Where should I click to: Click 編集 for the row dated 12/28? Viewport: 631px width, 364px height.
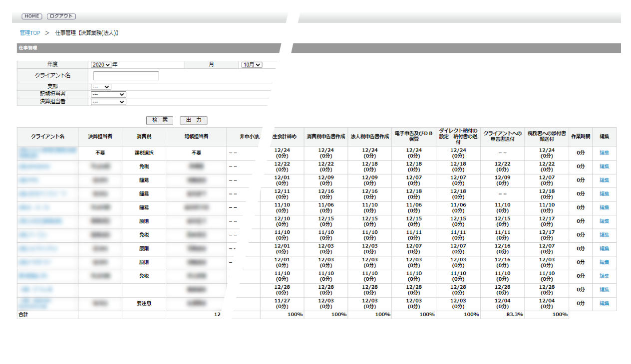pos(604,290)
